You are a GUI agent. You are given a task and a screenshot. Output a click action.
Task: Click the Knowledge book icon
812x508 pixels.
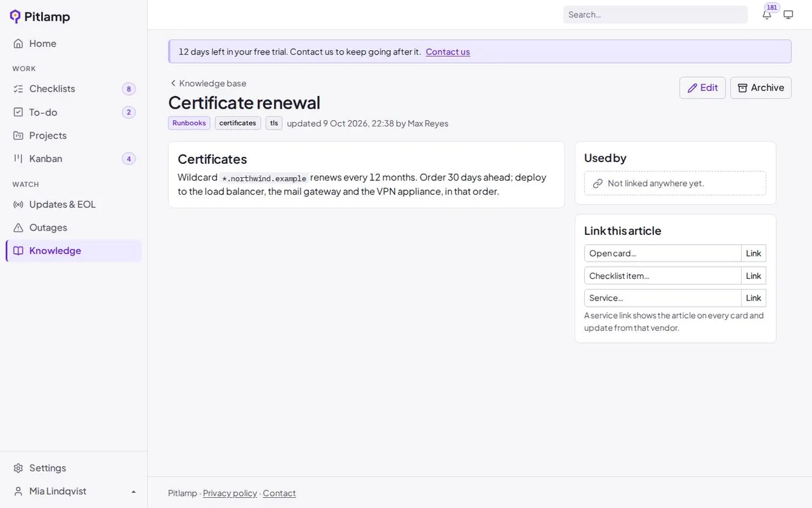point(18,251)
